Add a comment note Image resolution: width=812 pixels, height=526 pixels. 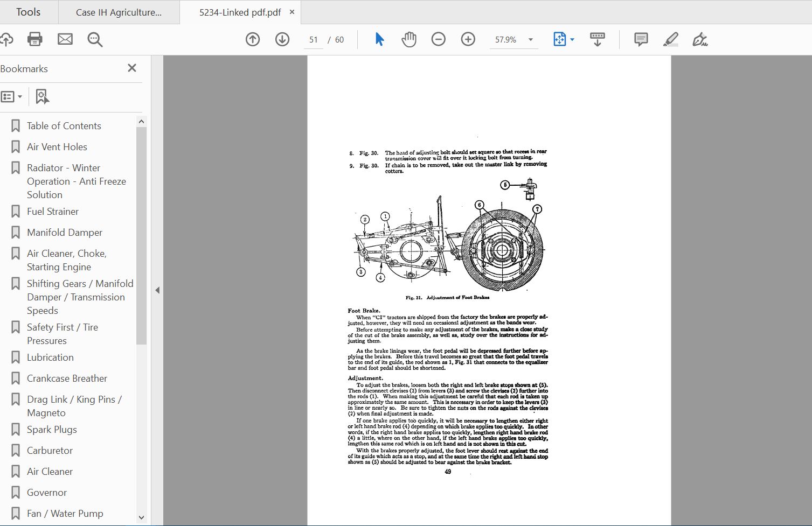(x=641, y=39)
